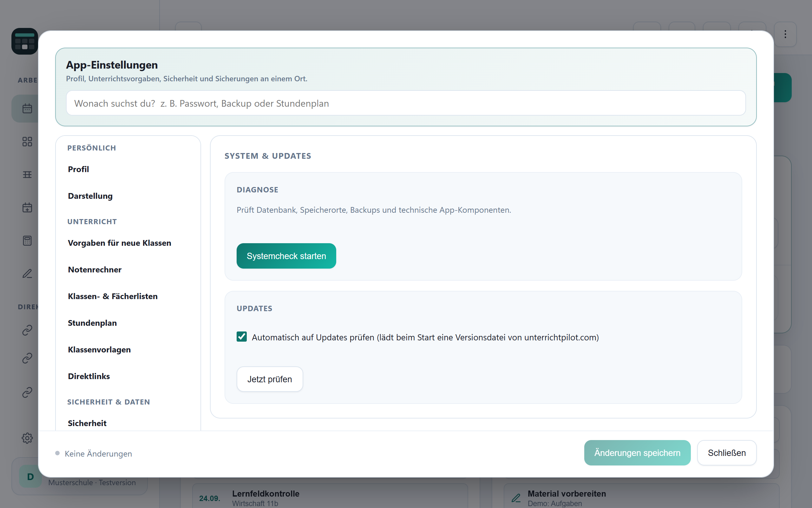Click Jetzt prüfen update button
Viewport: 812px width, 508px height.
coord(270,379)
